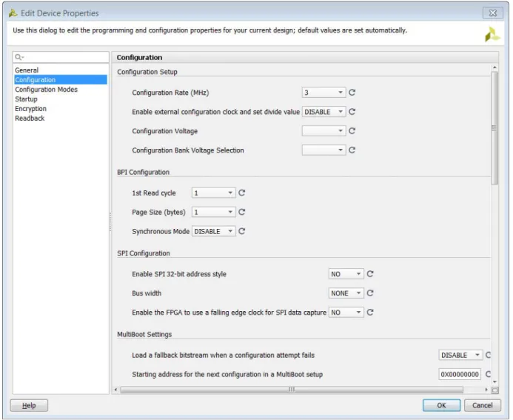Open Synchronous Mode dropdown
This screenshot has height=420, width=513.
point(214,231)
